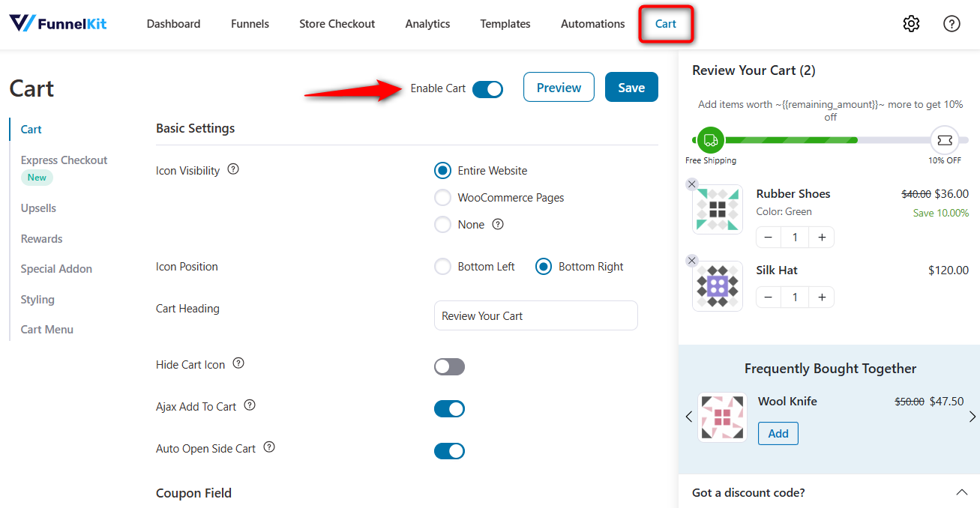
Task: Edit the Cart Heading input field
Action: (x=535, y=315)
